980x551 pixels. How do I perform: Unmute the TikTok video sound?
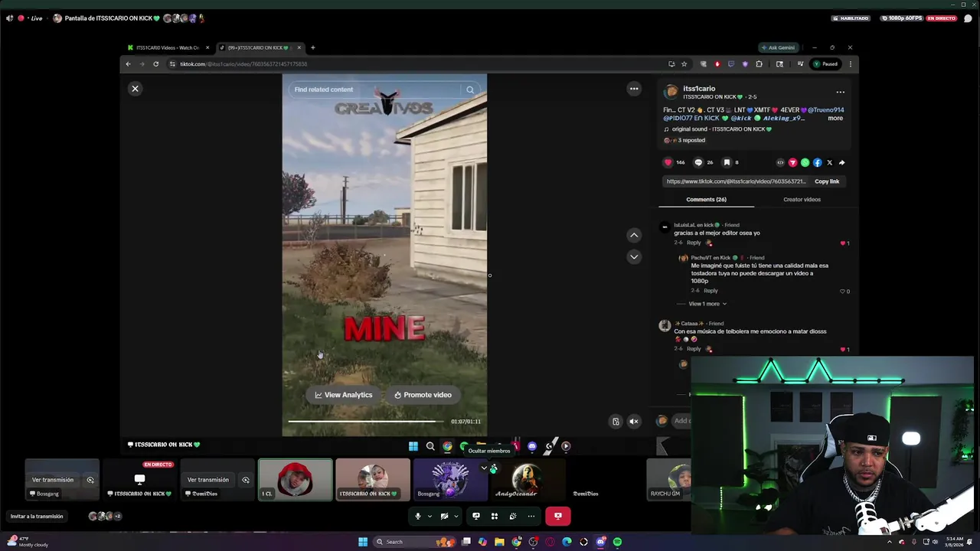[634, 421]
